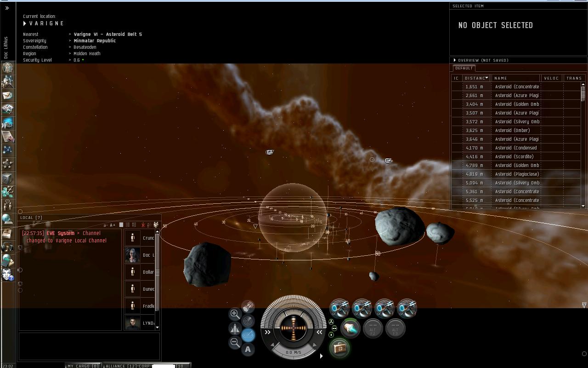The width and height of the screenshot is (588, 368).
Task: Click the left-pointing speed chevrons
Action: click(x=319, y=332)
